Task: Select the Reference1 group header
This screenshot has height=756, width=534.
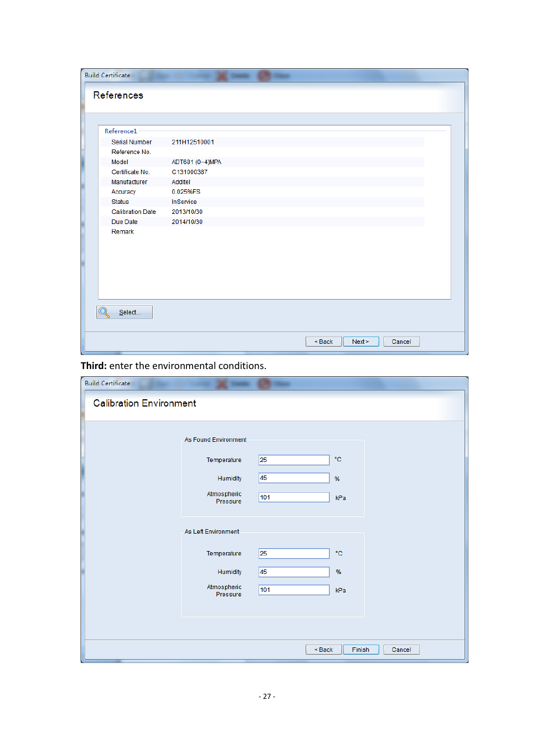Action: [121, 131]
